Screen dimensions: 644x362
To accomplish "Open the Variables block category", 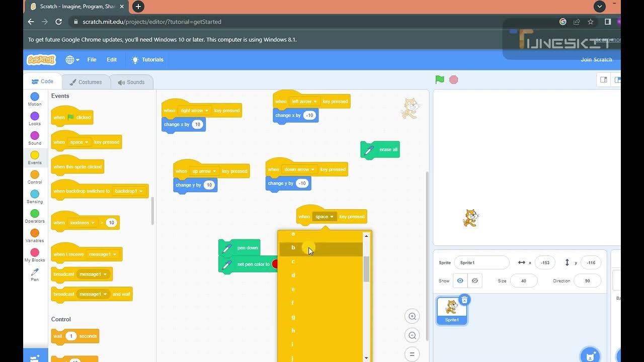I will [35, 236].
